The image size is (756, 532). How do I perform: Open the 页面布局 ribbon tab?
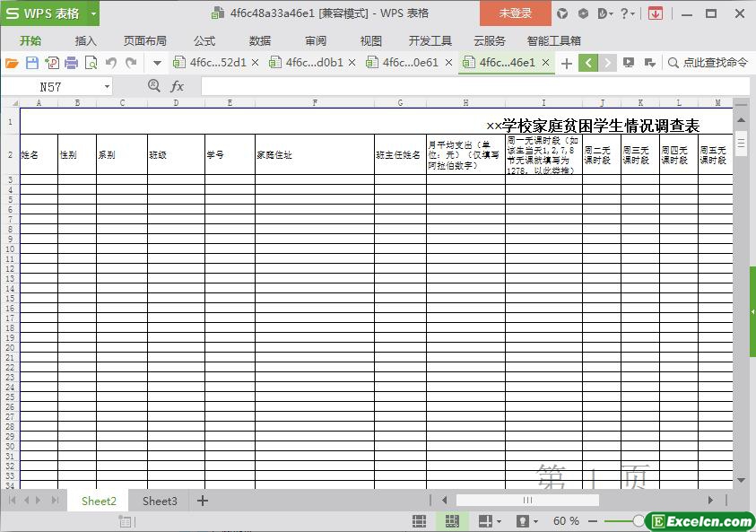(144, 41)
